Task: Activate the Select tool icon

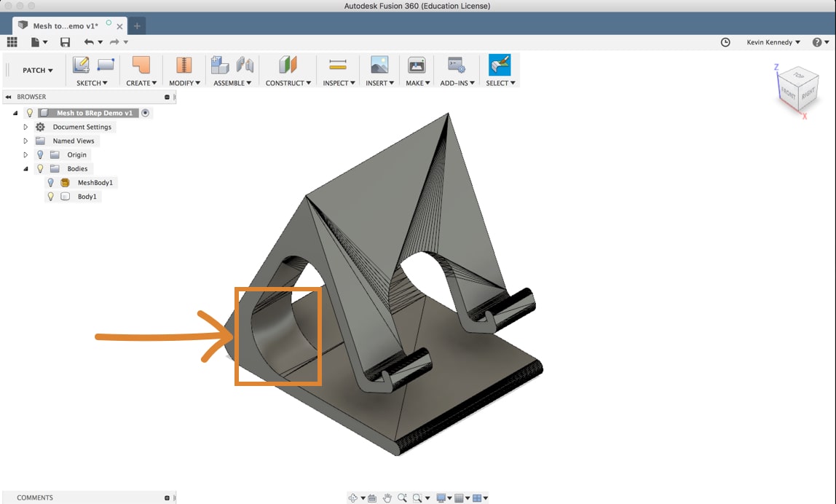Action: [x=500, y=65]
